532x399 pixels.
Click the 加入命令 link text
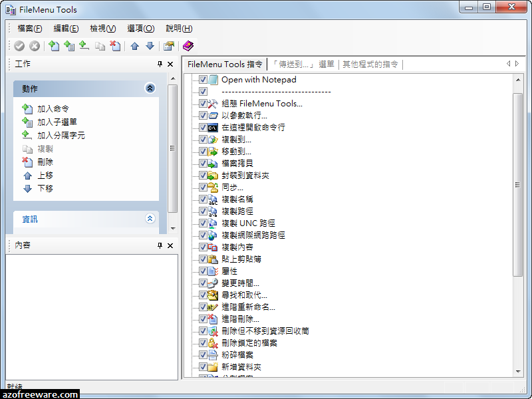click(x=53, y=109)
